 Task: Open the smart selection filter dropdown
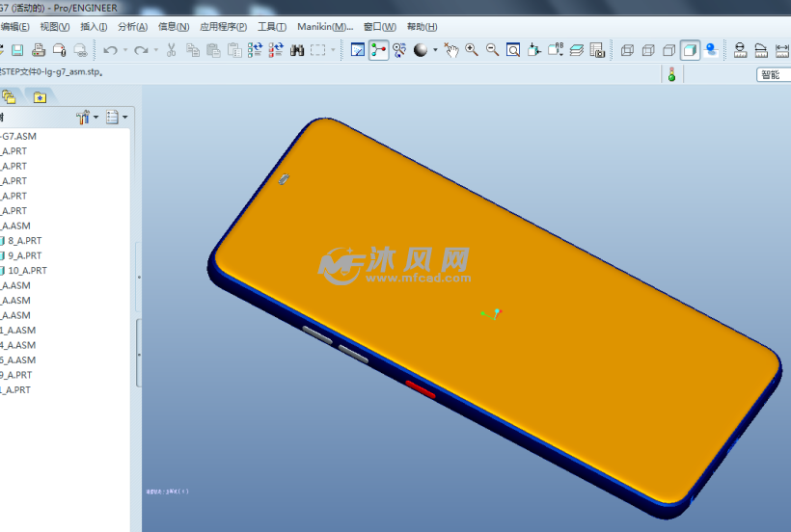772,74
